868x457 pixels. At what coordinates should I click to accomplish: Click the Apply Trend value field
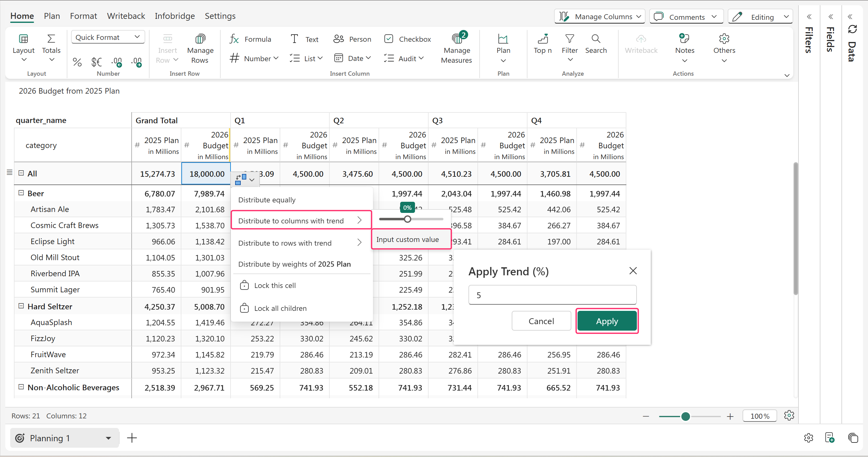(552, 295)
